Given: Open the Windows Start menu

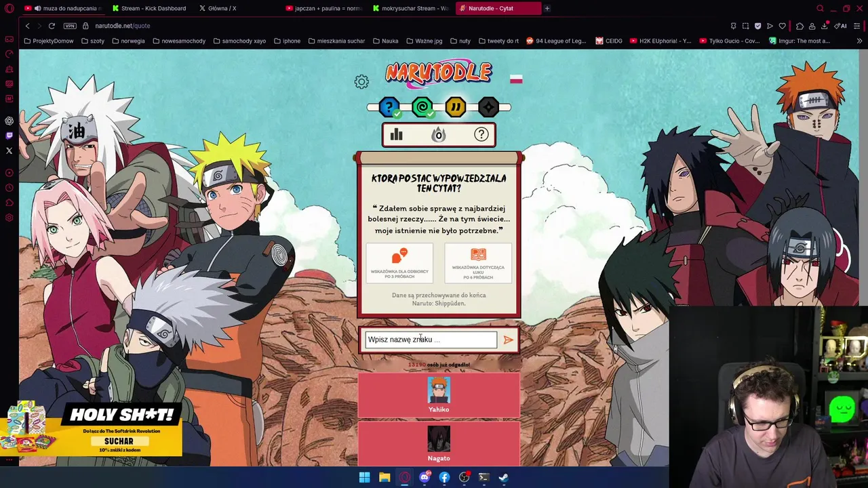Looking at the screenshot, I should coord(364,477).
